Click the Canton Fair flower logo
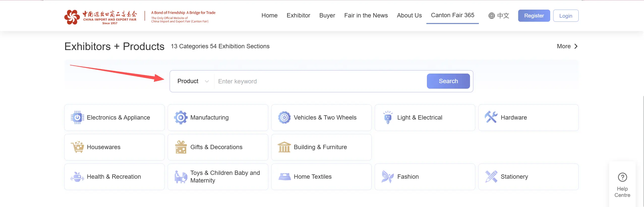The height and width of the screenshot is (207, 644). coord(72,17)
